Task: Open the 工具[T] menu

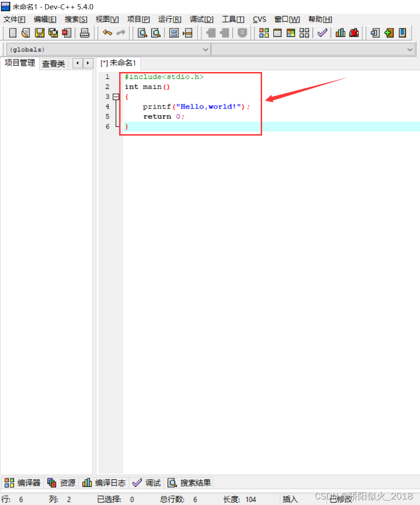Action: point(233,19)
